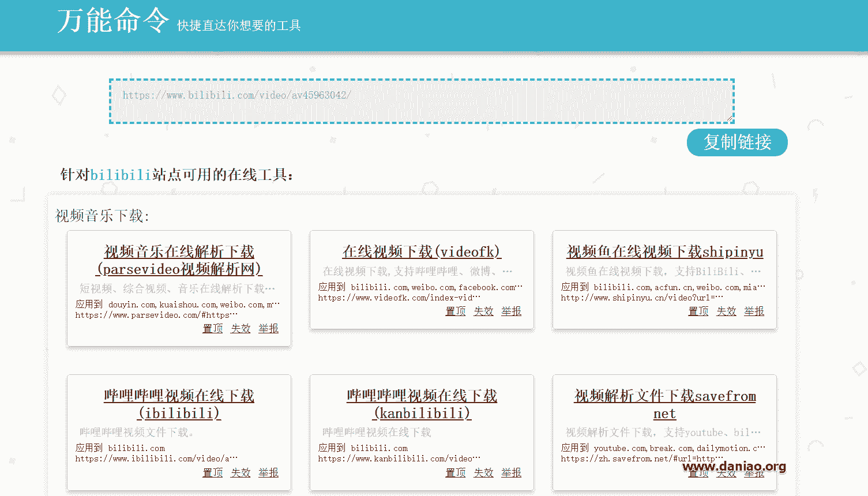Click URL text https://www.ibilibili.com/video/a
This screenshot has width=868, height=496.
point(156,459)
